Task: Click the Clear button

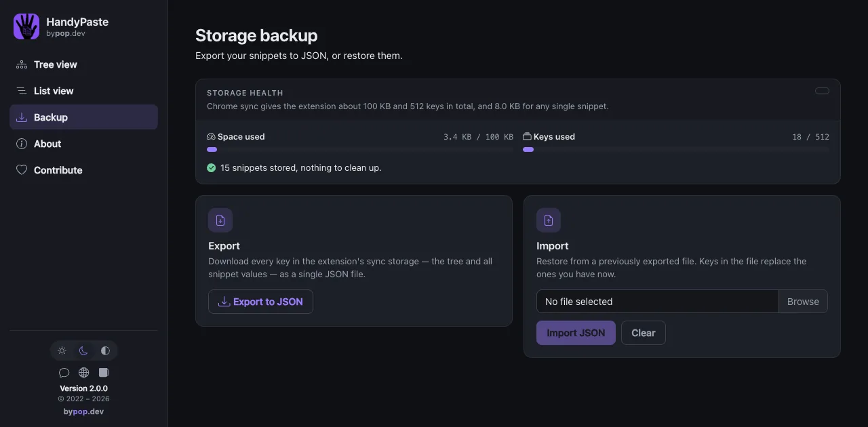Action: click(644, 333)
